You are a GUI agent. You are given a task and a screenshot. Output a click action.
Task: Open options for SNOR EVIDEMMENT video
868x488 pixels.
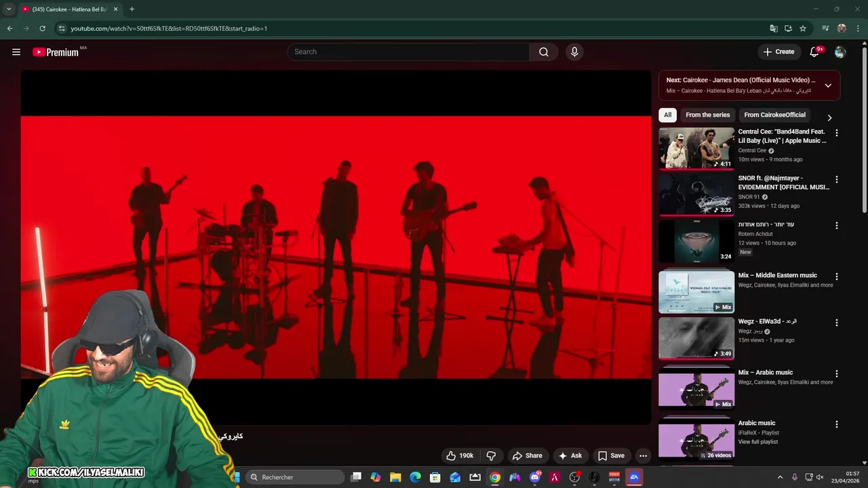tap(836, 180)
